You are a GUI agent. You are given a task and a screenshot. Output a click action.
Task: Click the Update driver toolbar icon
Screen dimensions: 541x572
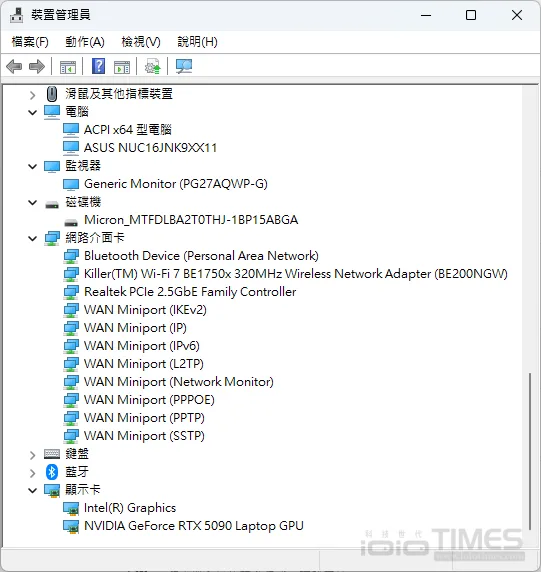tap(152, 66)
